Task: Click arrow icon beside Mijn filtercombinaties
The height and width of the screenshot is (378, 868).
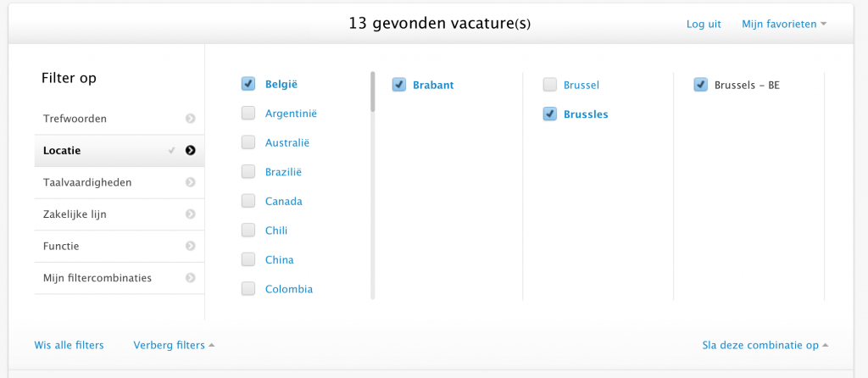Action: tap(191, 278)
